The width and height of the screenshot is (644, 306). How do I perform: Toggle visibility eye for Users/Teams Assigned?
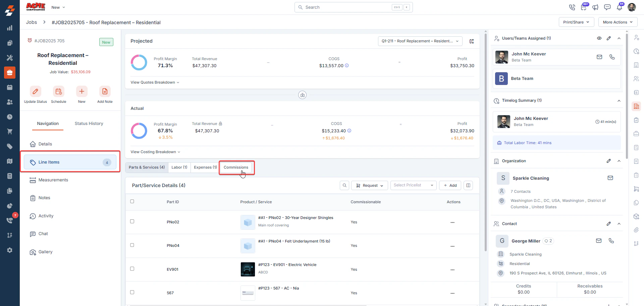pos(599,38)
